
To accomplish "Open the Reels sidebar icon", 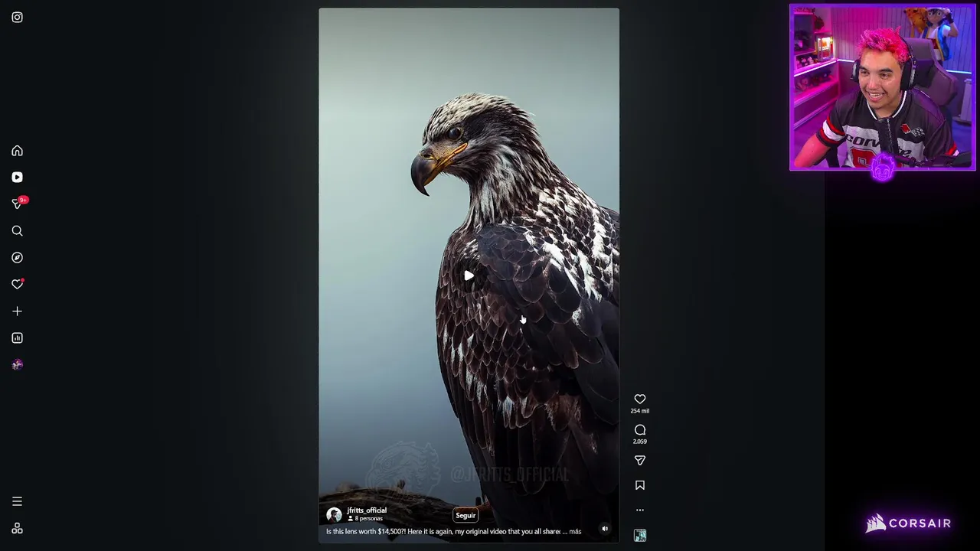I will 17,177.
